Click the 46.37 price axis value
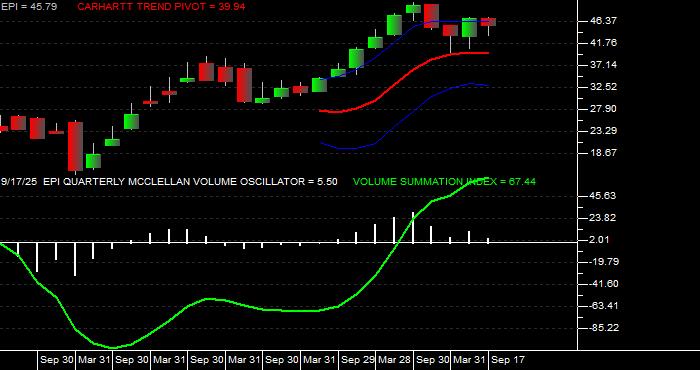 (x=603, y=21)
